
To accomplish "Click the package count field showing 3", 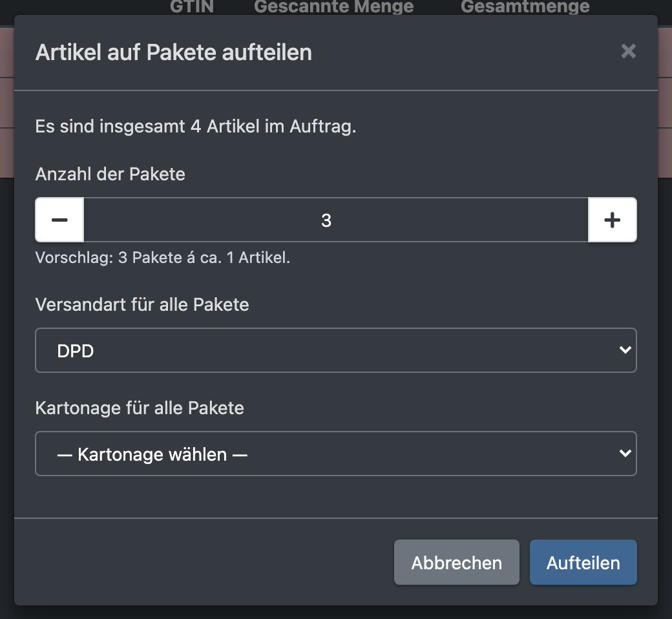I will point(336,220).
